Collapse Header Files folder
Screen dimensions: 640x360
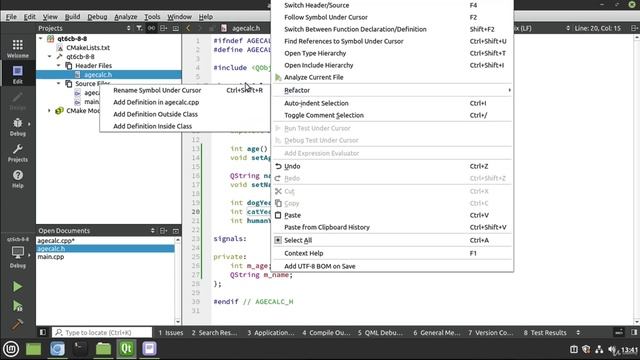pos(59,65)
